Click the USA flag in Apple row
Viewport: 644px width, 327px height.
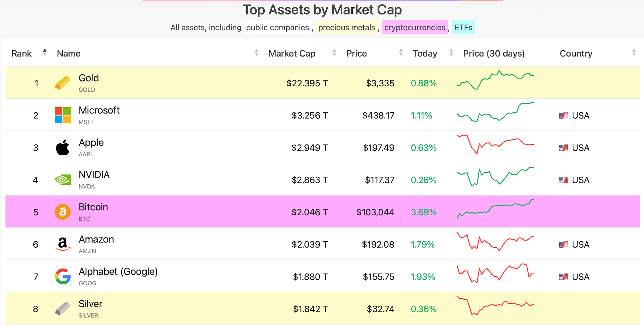pyautogui.click(x=563, y=148)
